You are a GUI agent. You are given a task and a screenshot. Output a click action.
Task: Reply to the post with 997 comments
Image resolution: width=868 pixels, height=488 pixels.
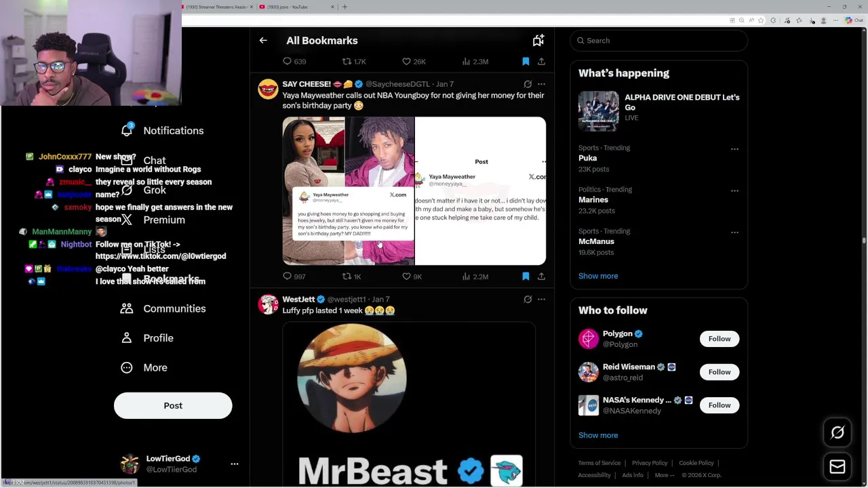pyautogui.click(x=294, y=277)
